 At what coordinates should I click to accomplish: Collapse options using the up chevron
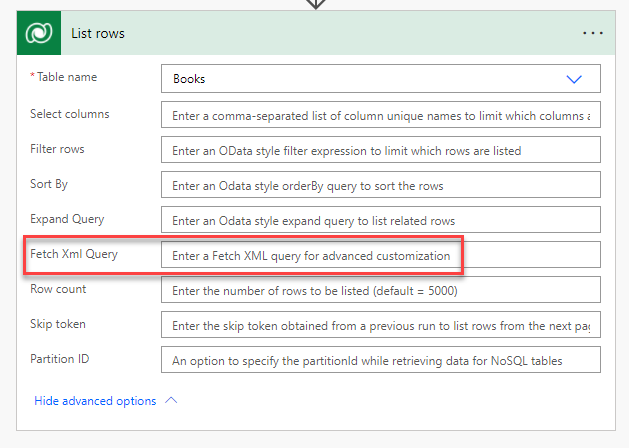(x=170, y=401)
